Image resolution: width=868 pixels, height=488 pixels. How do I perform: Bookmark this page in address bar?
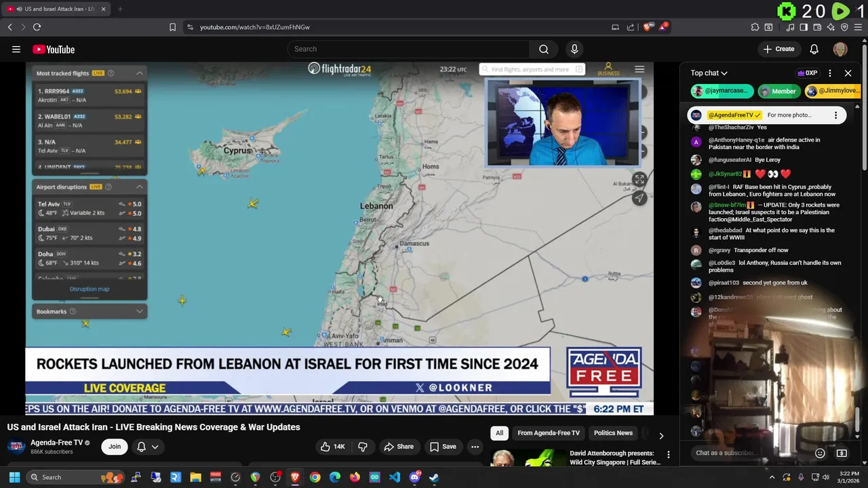[172, 27]
